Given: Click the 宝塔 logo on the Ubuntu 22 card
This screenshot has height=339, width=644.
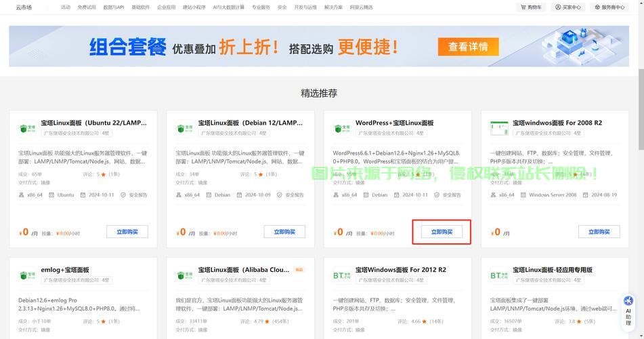Looking at the screenshot, I should (x=28, y=128).
